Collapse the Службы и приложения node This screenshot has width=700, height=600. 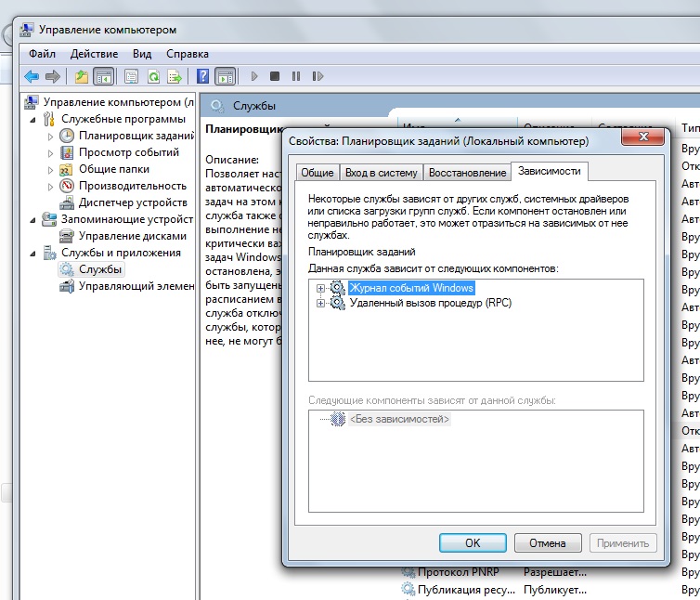coord(32,254)
